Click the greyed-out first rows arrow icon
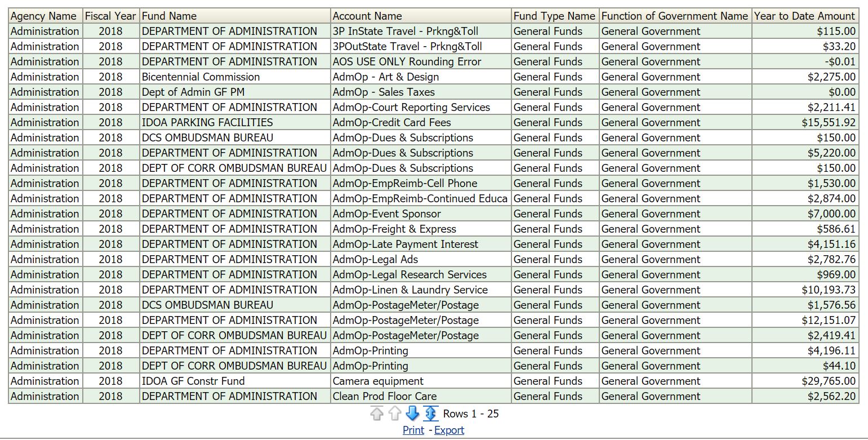This screenshot has width=868, height=440. tap(376, 414)
